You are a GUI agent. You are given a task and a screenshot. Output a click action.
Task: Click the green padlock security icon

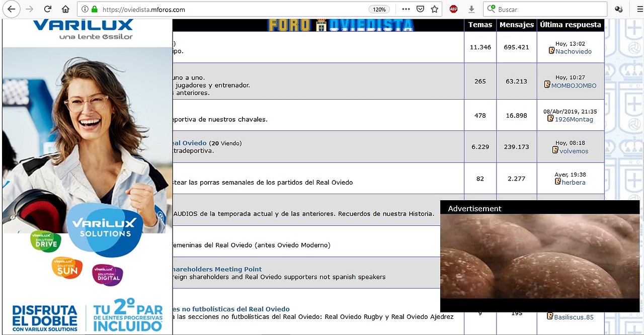[x=94, y=9]
